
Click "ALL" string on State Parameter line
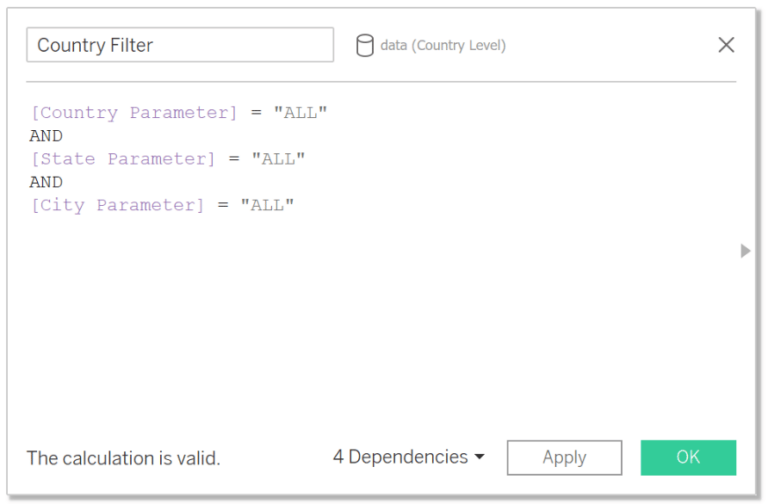pos(278,159)
